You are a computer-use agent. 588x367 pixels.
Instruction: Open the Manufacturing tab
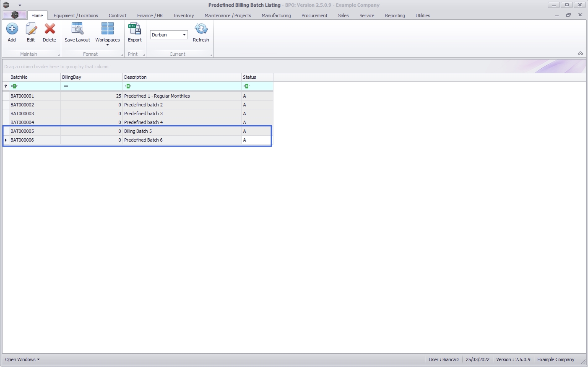pos(276,16)
